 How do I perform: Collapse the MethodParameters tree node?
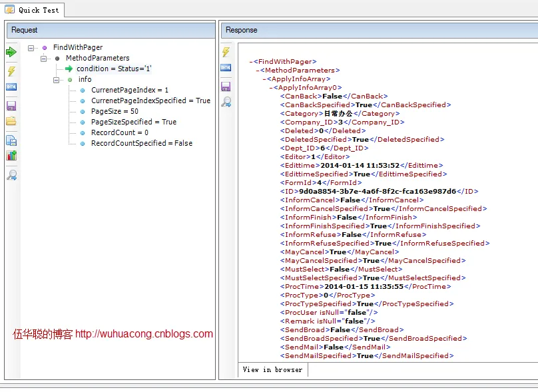pos(44,59)
